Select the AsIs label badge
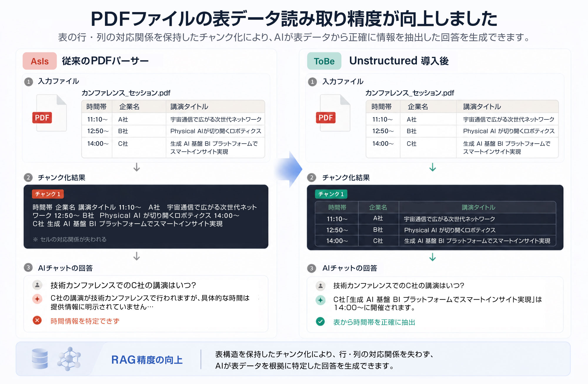The image size is (588, 384). click(40, 61)
